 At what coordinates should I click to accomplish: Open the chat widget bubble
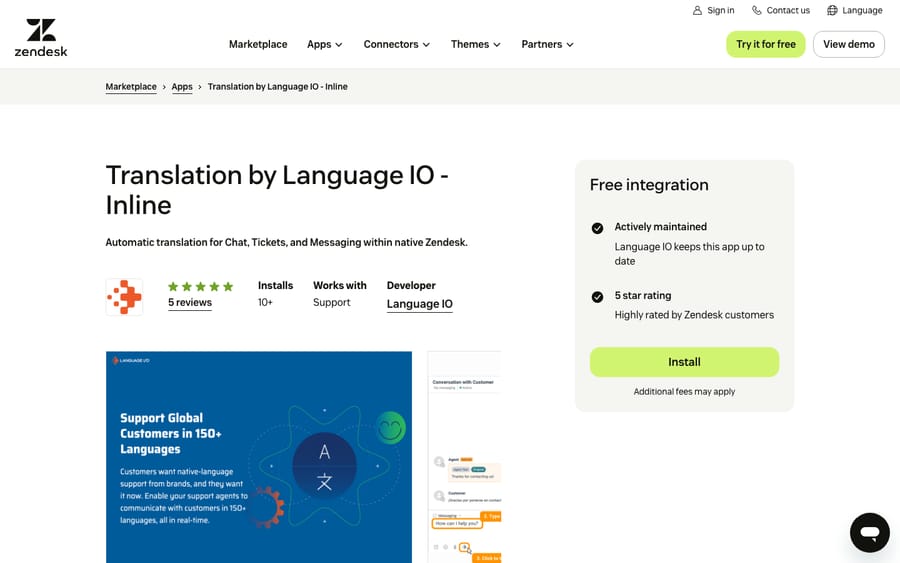[870, 533]
